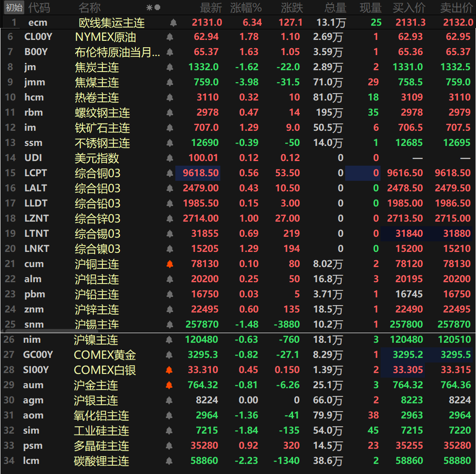Sort by the 最新 column header

(211, 7)
